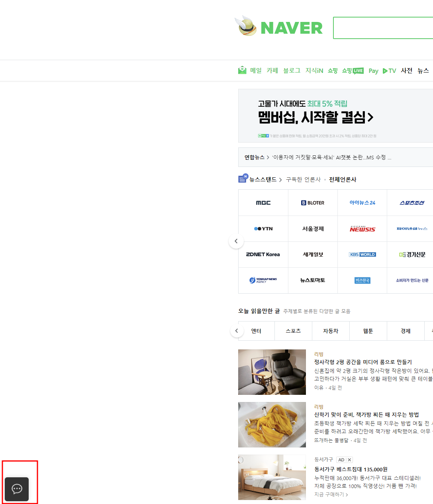Show previous topic tabs arrow
The width and height of the screenshot is (433, 504).
(237, 331)
